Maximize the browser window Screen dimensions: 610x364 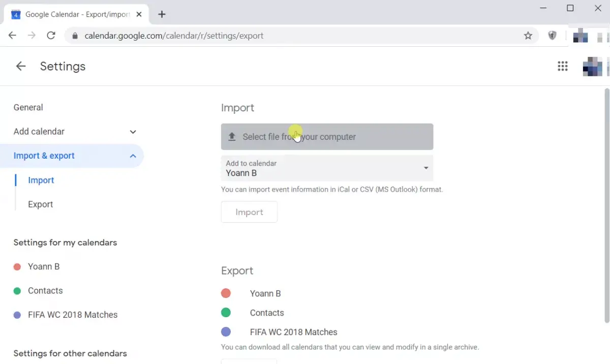coord(570,8)
